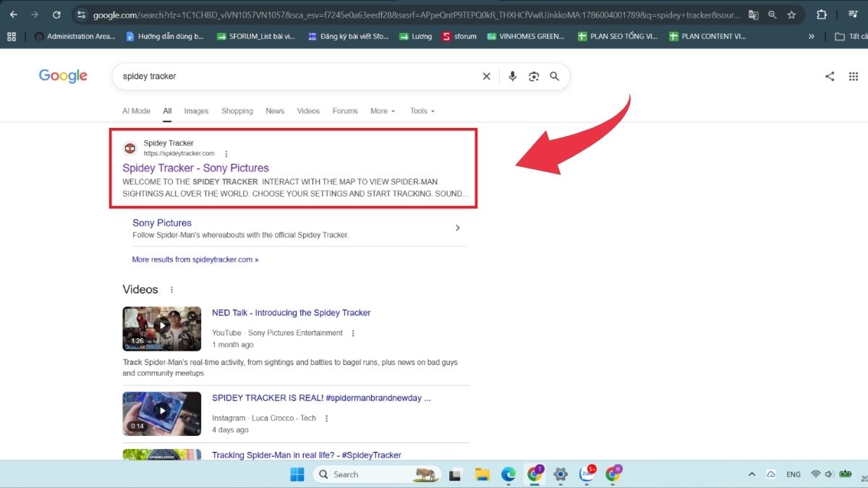Submit search with the magnifier icon
The width and height of the screenshot is (868, 488).
pyautogui.click(x=555, y=76)
